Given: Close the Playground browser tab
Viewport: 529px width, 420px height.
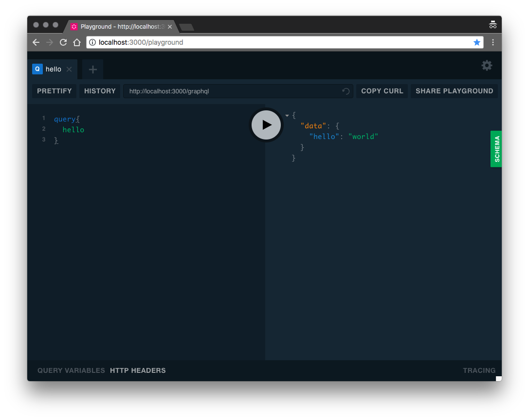Looking at the screenshot, I should (x=170, y=27).
